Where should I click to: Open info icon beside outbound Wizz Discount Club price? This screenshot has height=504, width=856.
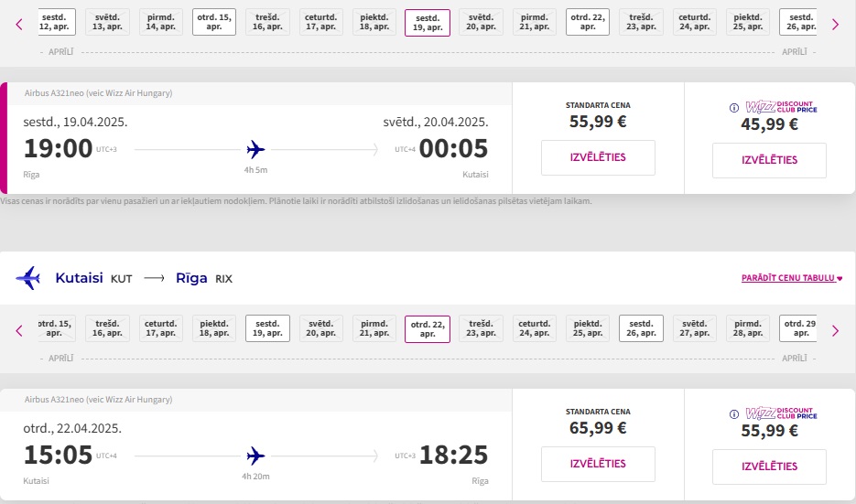(x=734, y=107)
